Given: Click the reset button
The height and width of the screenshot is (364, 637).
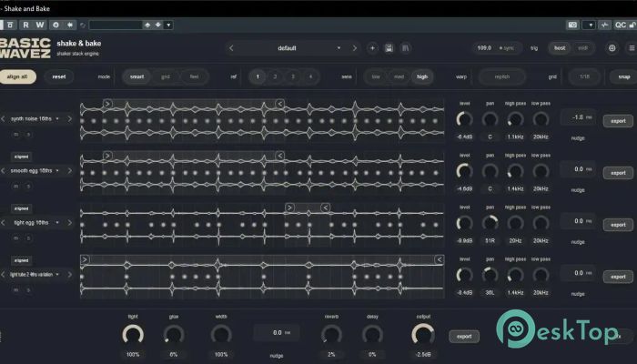Looking at the screenshot, I should point(59,76).
